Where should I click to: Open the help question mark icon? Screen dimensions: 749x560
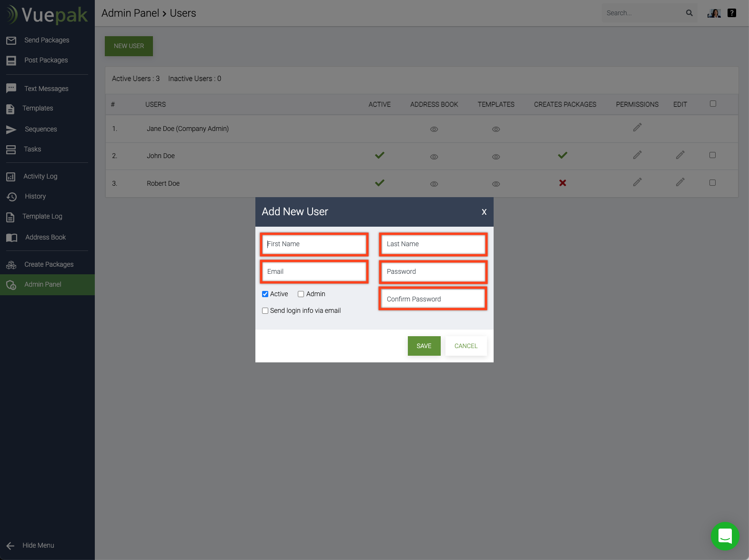pos(732,13)
